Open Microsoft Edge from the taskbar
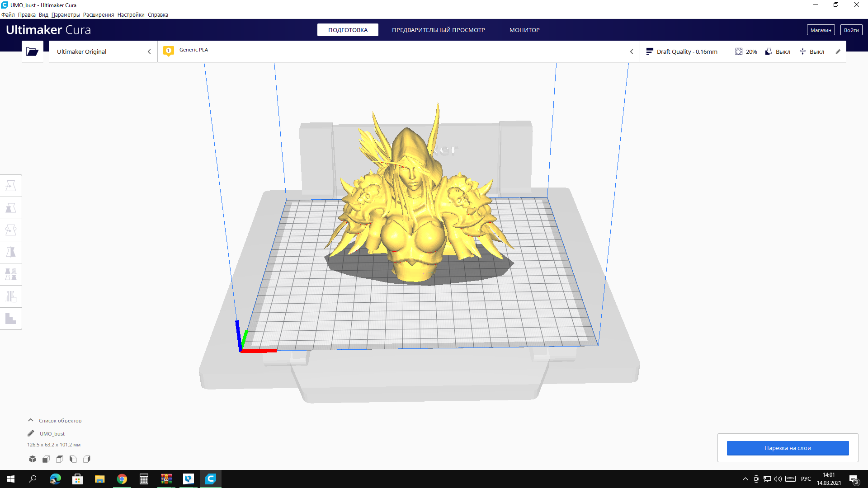The image size is (868, 488). 55,479
